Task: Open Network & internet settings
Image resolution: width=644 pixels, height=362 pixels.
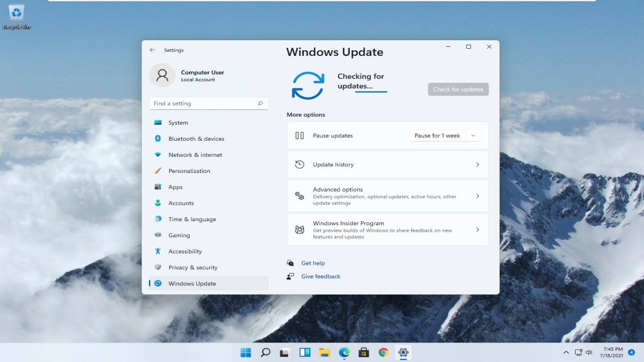Action: pos(195,155)
